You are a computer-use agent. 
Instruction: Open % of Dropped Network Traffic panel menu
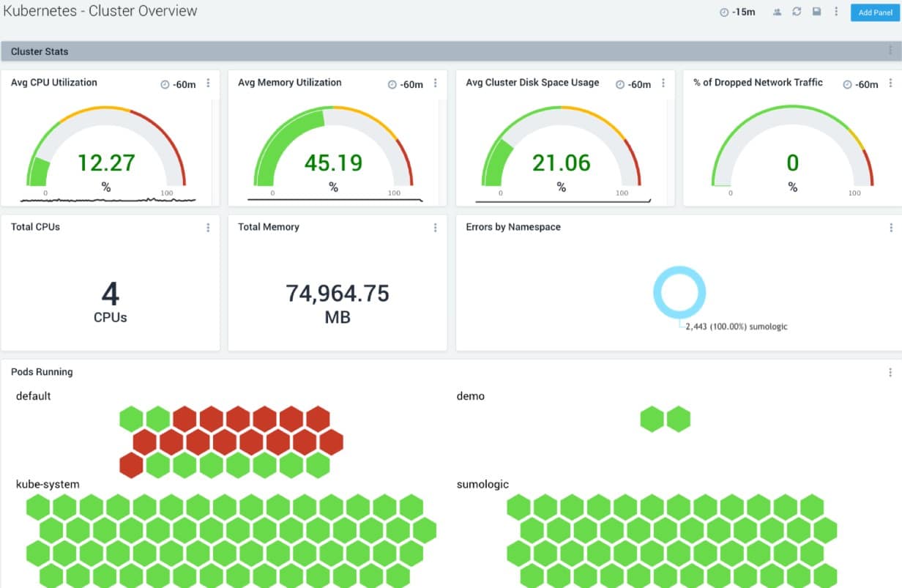click(x=890, y=83)
